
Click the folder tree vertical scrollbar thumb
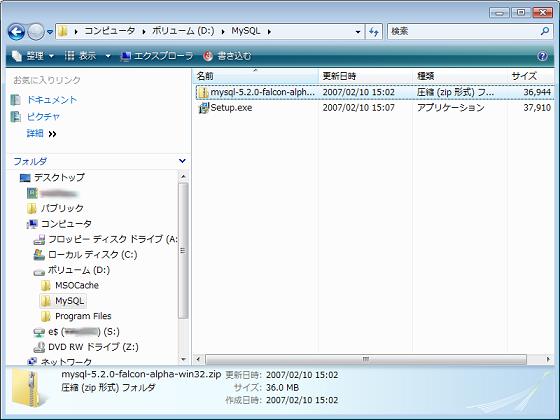click(183, 250)
